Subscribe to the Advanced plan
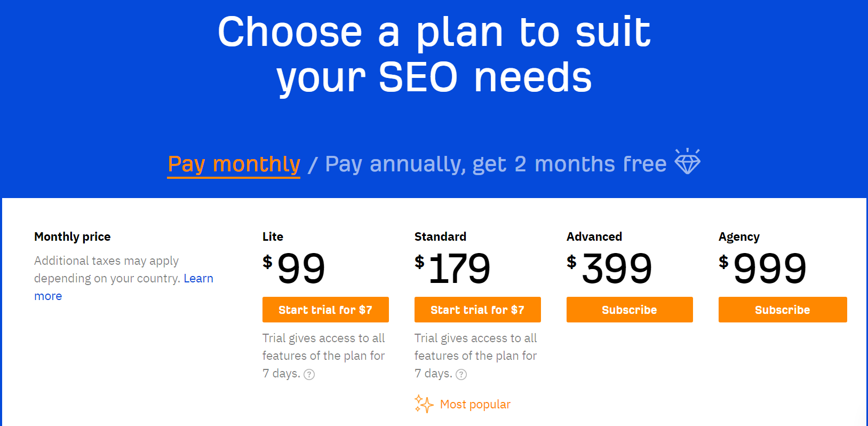The image size is (868, 426). 630,310
